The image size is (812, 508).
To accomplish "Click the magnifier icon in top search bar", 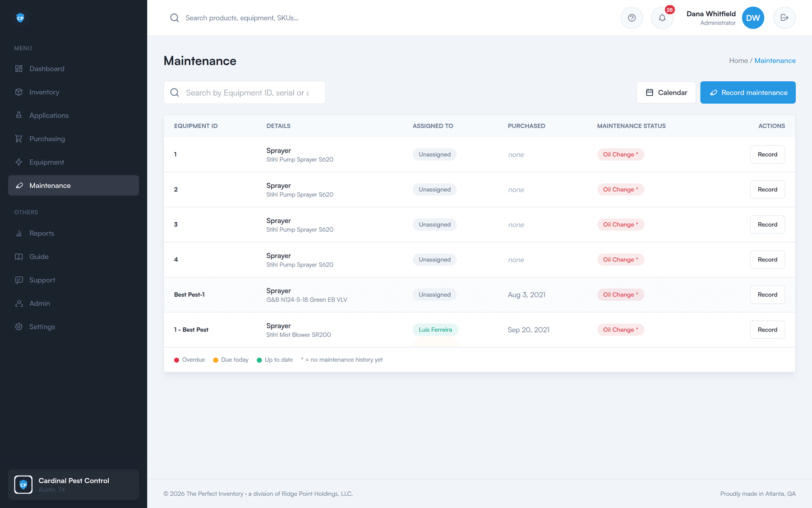I will pos(174,18).
